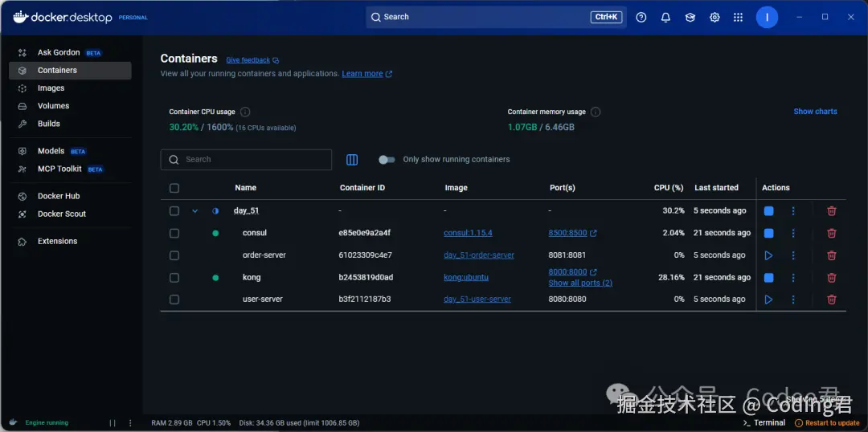Open kong:ubuntu image link
Screen dimensions: 868x432
click(466, 277)
